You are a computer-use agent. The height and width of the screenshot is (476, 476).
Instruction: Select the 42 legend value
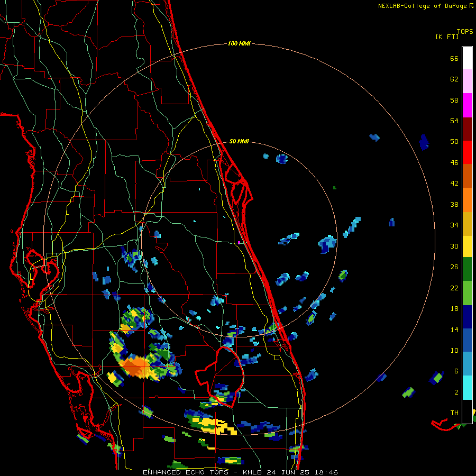[x=454, y=184]
